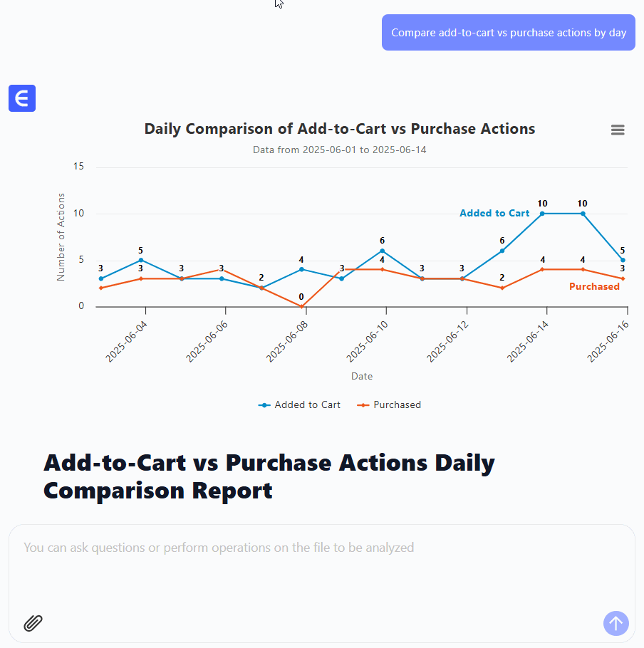Click the blue assistant avatar icon
The image size is (644, 648).
[x=22, y=98]
